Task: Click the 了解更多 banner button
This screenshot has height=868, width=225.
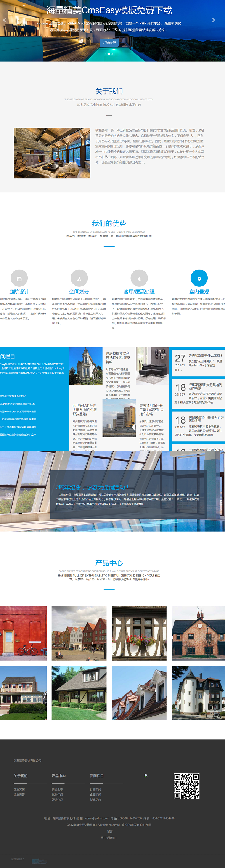Action: point(109,42)
